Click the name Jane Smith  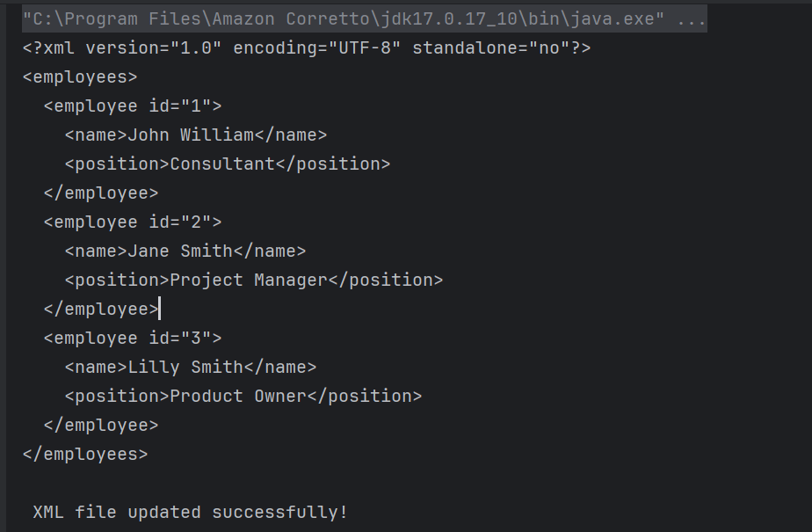tap(180, 251)
